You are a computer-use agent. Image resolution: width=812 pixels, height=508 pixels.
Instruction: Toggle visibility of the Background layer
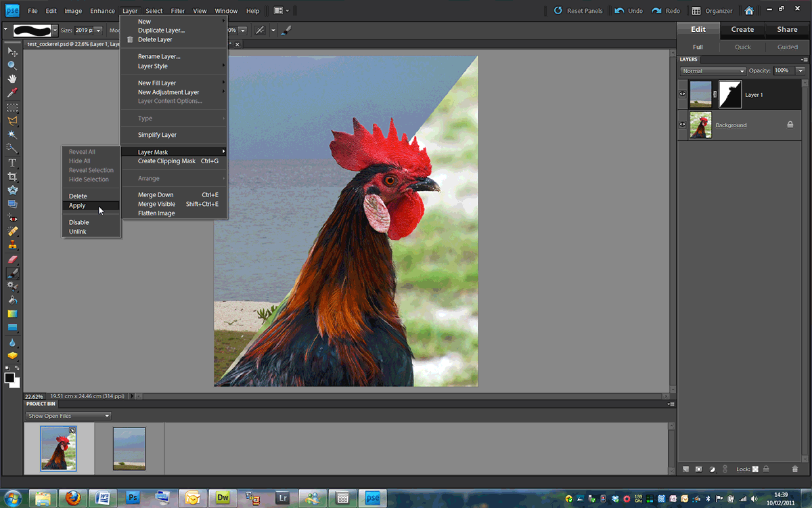tap(683, 125)
